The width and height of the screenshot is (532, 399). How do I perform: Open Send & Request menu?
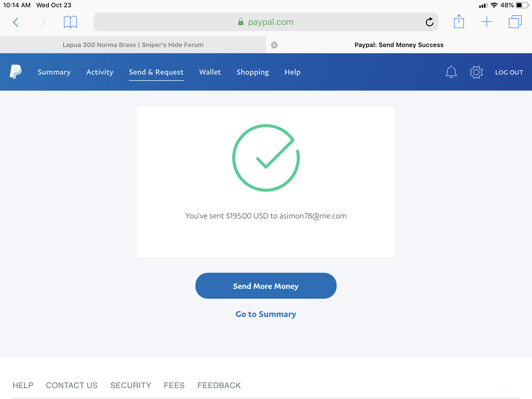156,72
